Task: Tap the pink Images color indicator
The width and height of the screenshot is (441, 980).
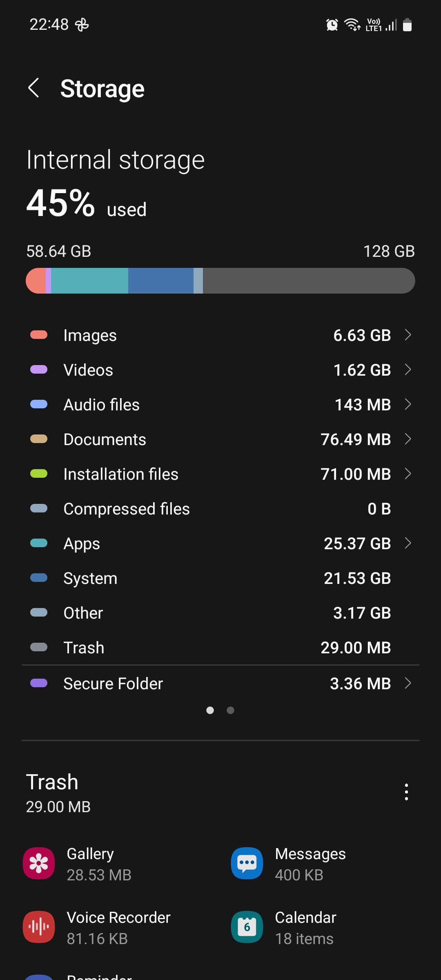Action: click(39, 335)
